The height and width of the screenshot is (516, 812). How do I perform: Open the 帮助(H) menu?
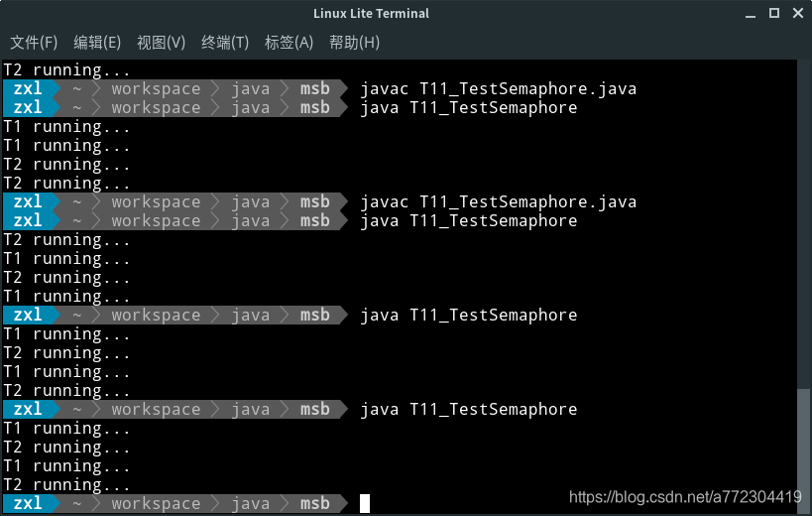coord(354,43)
